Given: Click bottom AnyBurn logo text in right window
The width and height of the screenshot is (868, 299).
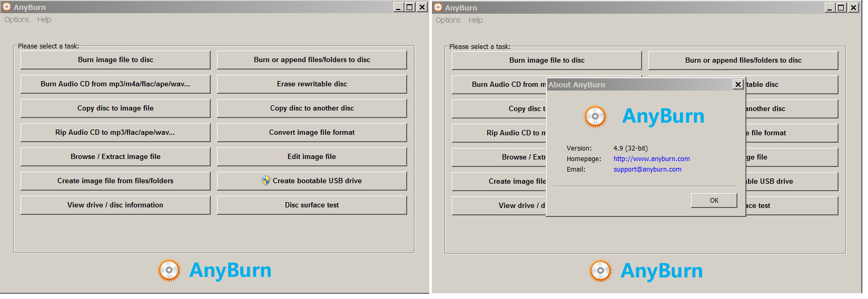Looking at the screenshot, I should [x=662, y=271].
